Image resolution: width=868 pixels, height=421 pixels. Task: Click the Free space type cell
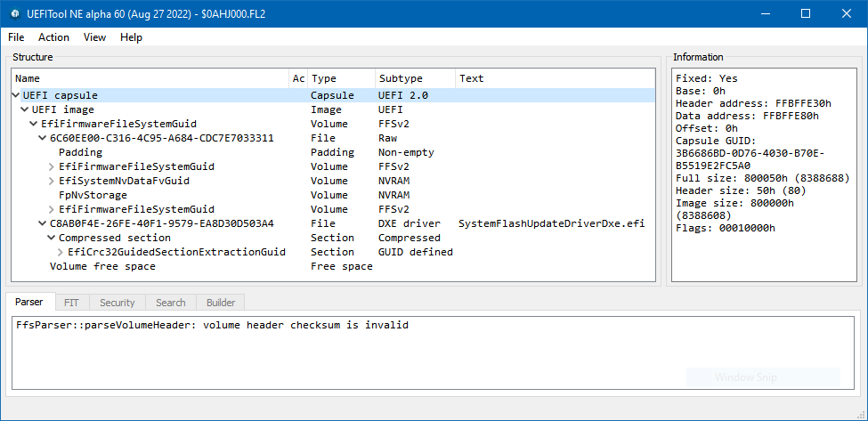click(342, 267)
